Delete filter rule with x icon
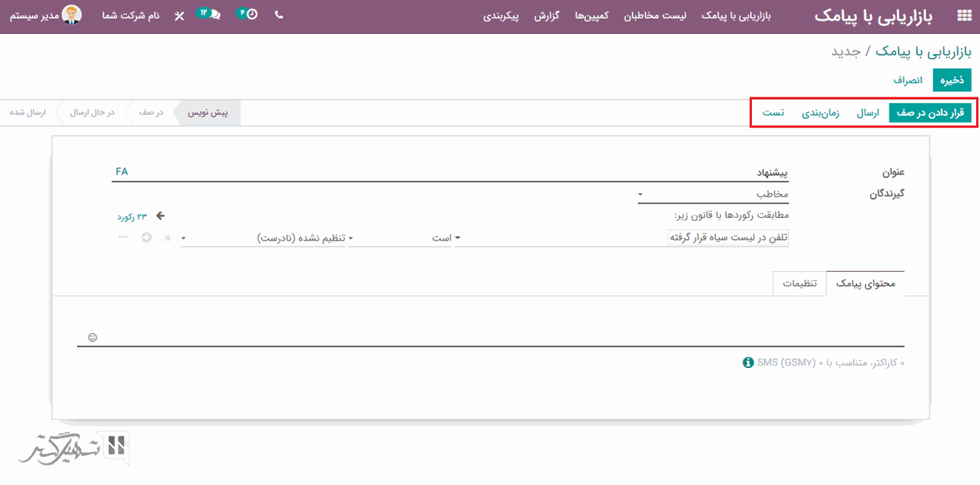Screen dimensions: 980x485 (167, 238)
